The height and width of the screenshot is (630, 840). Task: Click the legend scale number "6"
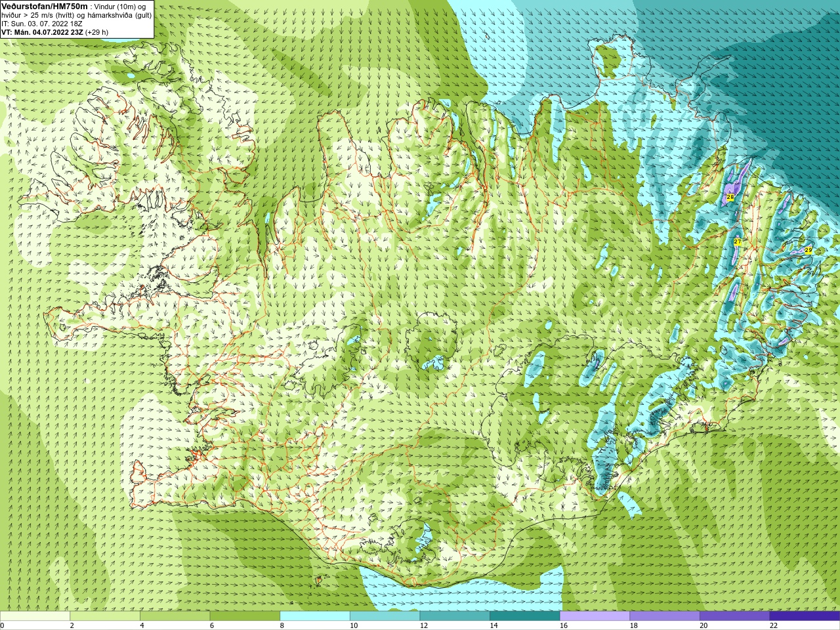(212, 626)
